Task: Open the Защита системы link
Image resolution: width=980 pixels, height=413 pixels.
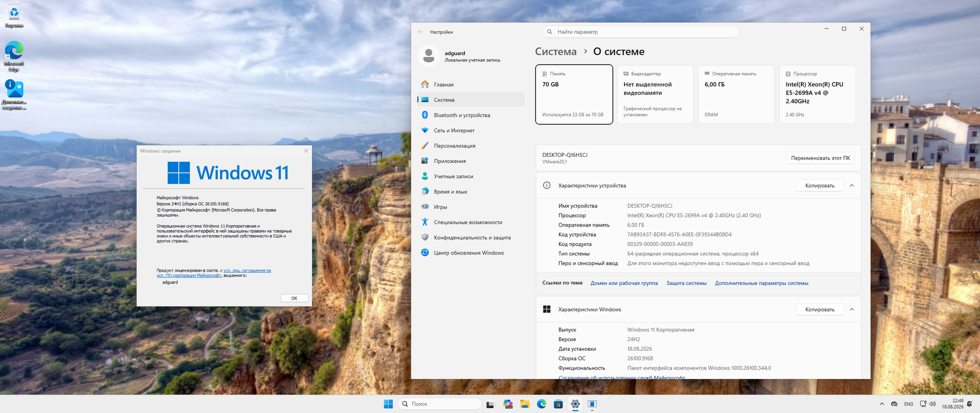Action: coord(686,283)
